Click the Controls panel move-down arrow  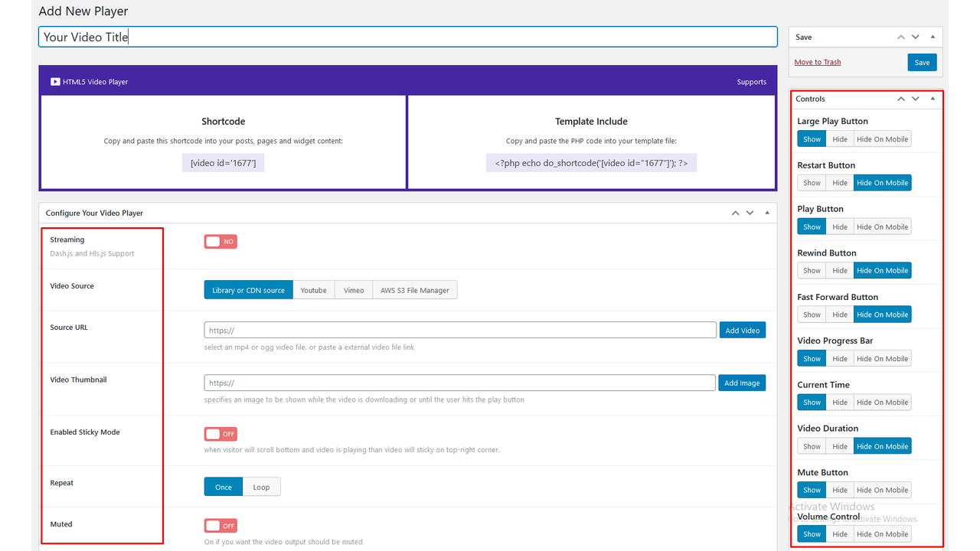(916, 99)
